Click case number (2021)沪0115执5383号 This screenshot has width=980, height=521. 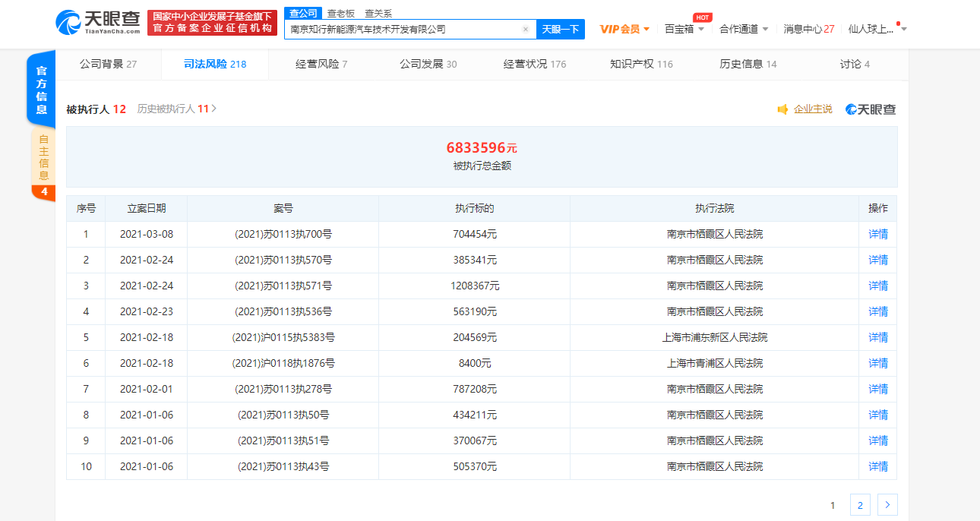(x=283, y=338)
